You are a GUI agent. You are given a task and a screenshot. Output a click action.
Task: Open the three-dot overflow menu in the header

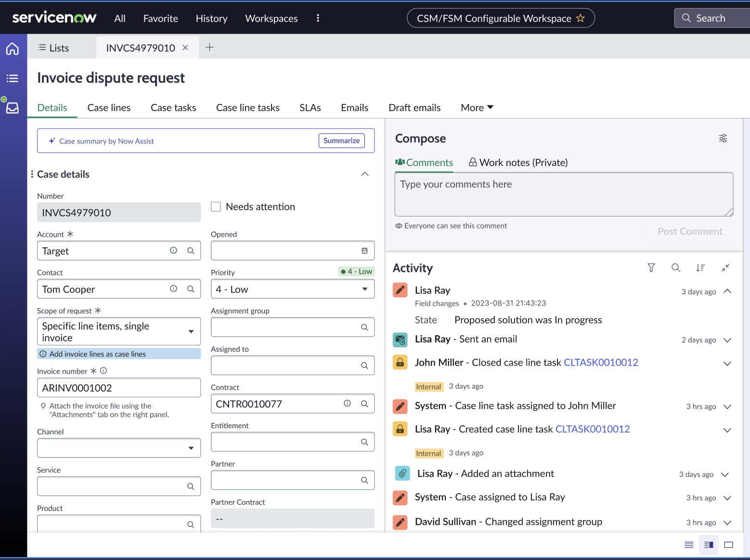[x=318, y=18]
